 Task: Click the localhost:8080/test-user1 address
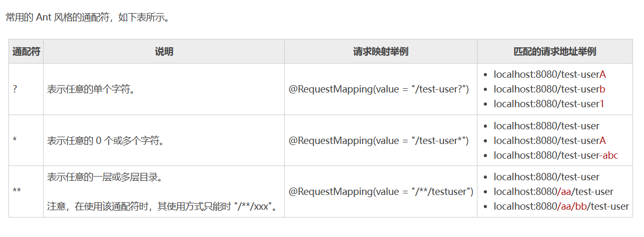click(548, 104)
